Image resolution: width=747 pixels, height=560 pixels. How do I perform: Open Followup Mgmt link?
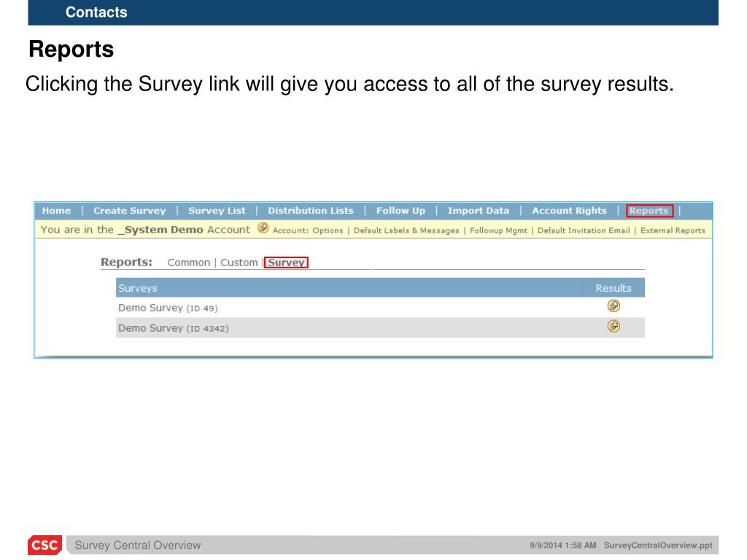[x=498, y=230]
